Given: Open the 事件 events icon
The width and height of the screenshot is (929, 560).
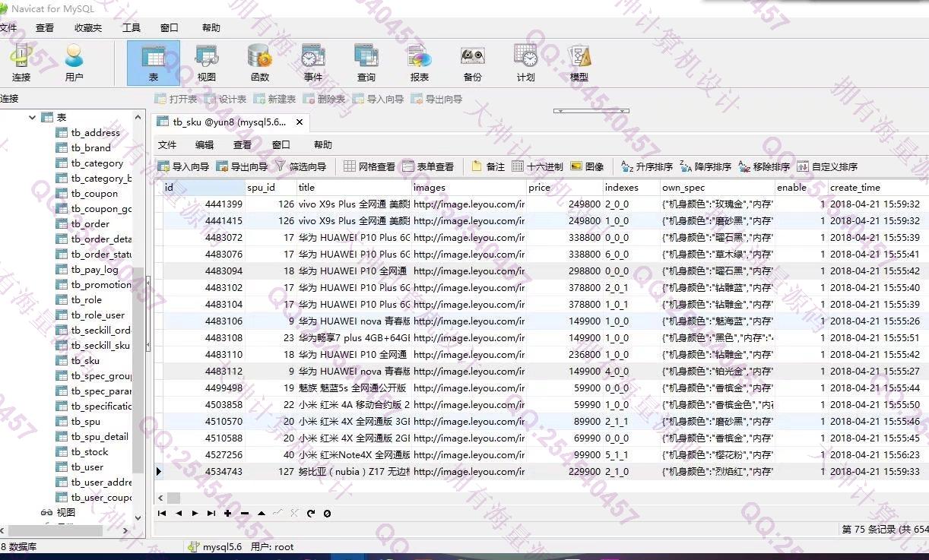Looking at the screenshot, I should [x=313, y=62].
